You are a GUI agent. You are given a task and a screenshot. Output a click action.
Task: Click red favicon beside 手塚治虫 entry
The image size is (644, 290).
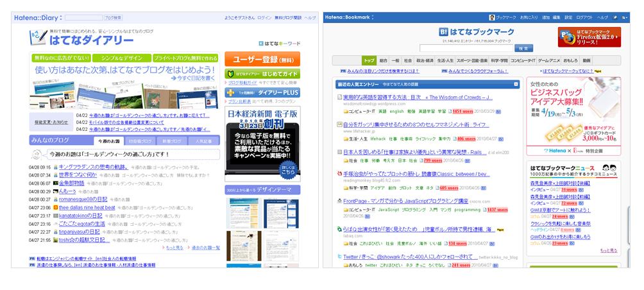click(340, 174)
